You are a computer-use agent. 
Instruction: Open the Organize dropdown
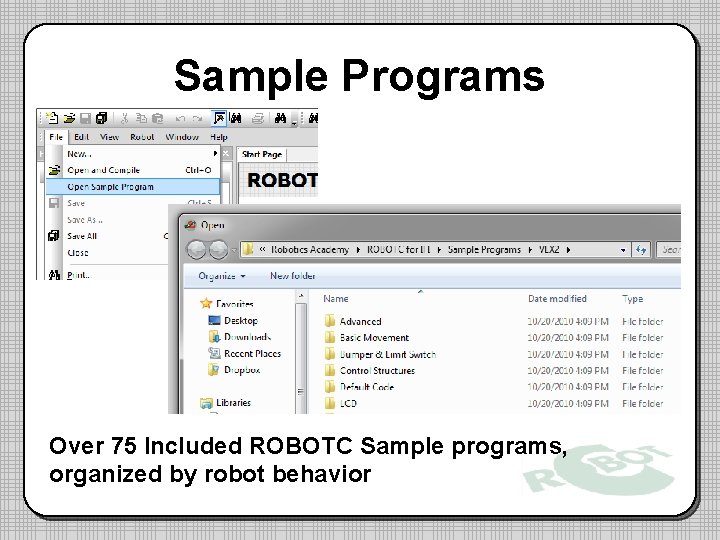tap(222, 276)
